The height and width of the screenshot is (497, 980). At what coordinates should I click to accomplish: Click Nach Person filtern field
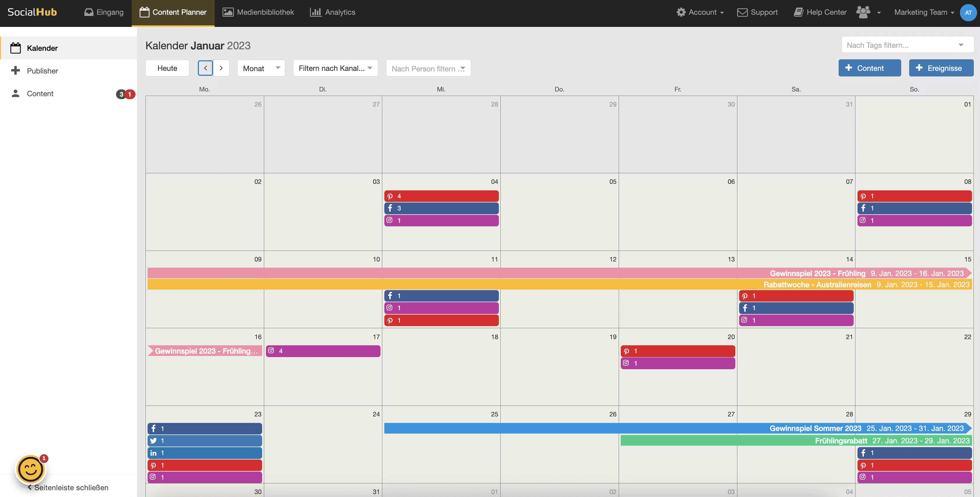[428, 68]
